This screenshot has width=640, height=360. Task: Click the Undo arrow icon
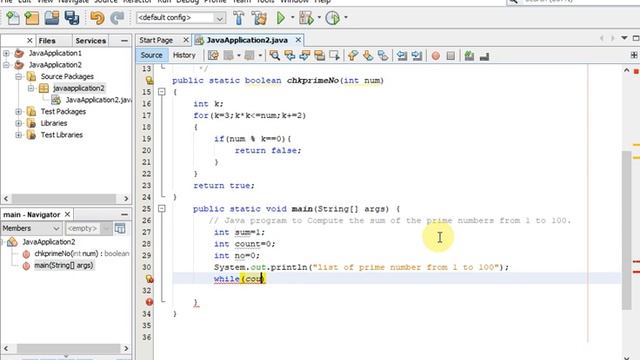[x=97, y=18]
